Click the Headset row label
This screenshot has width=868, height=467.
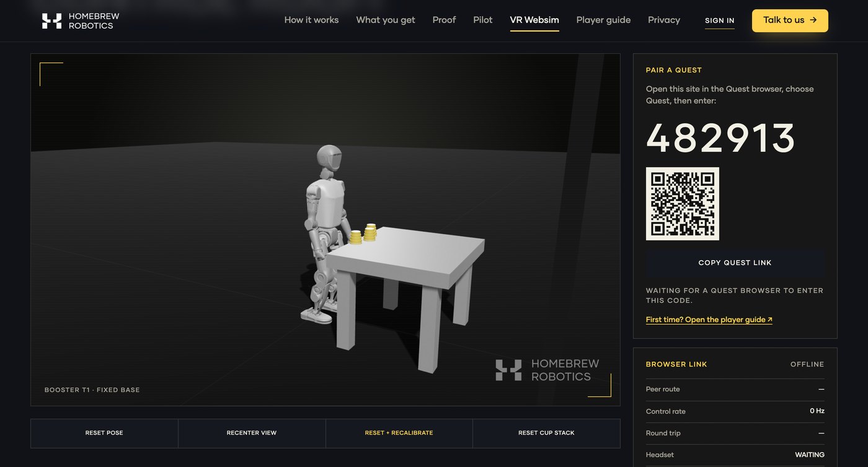[x=660, y=455]
